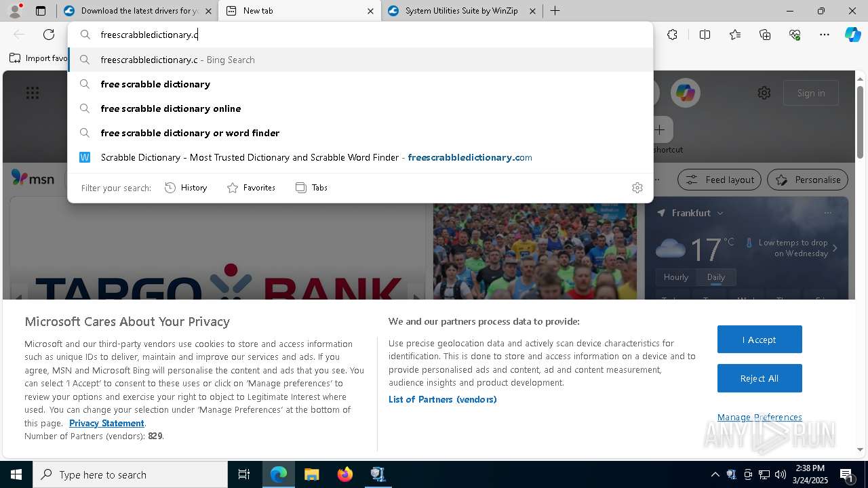Click the Windows taskbar search box
Screen dimensions: 868x488
point(130,474)
